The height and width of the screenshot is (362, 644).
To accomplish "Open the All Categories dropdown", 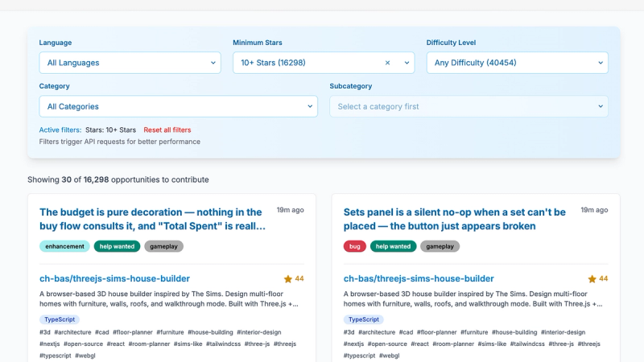I will [178, 106].
